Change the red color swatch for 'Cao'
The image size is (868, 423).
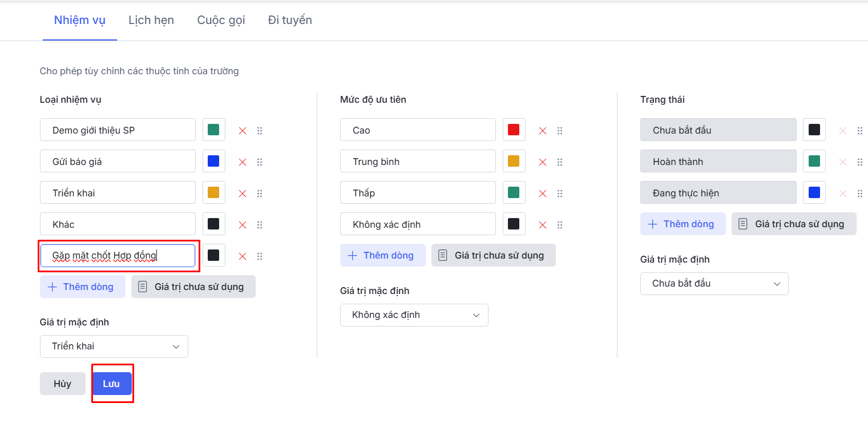tap(514, 130)
